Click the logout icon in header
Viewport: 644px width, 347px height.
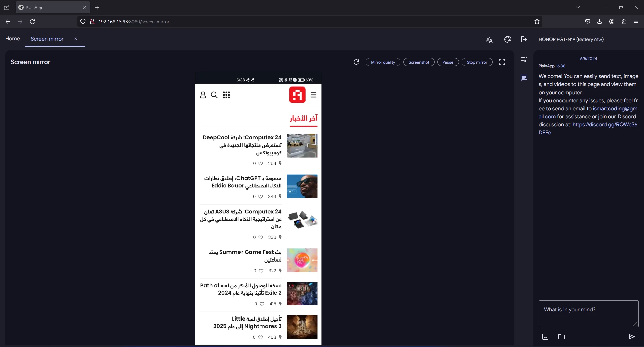(x=524, y=39)
